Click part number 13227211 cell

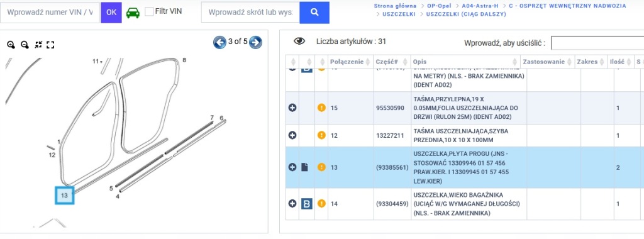click(390, 135)
